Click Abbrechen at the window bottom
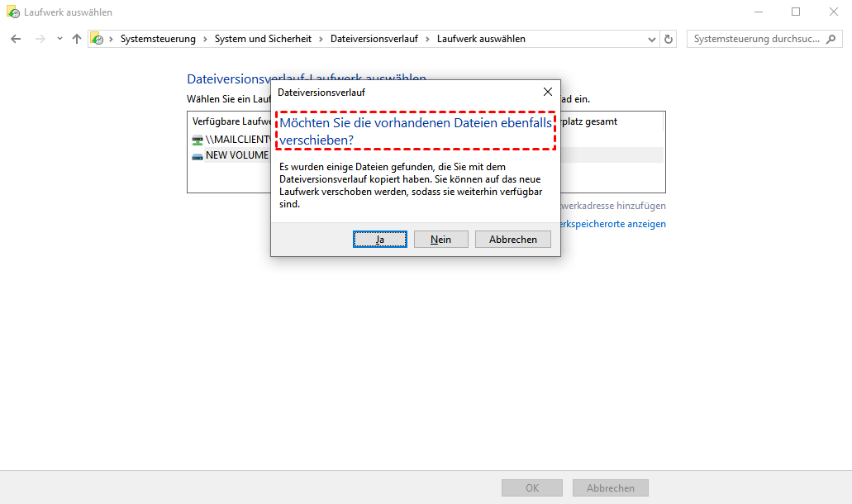The width and height of the screenshot is (852, 504). [x=610, y=488]
